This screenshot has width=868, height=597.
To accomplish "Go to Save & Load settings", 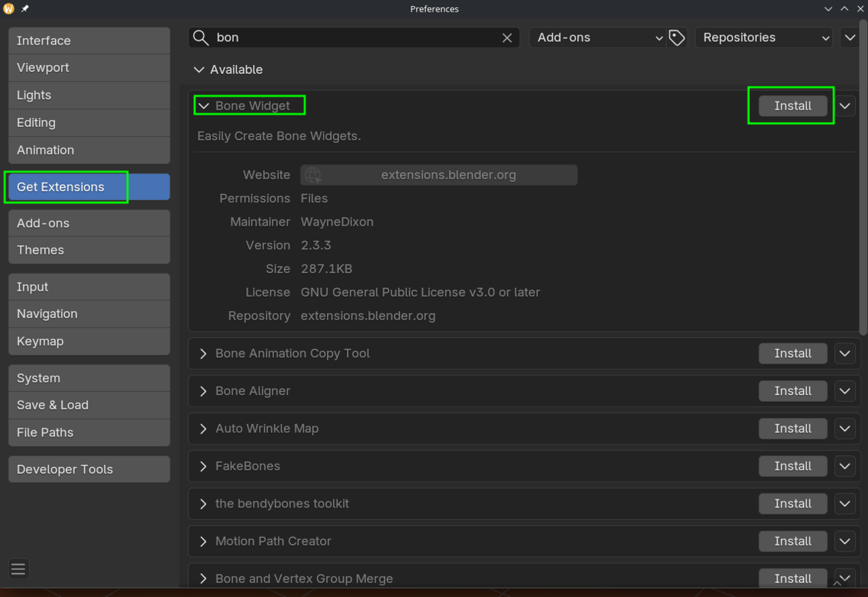I will 89,405.
